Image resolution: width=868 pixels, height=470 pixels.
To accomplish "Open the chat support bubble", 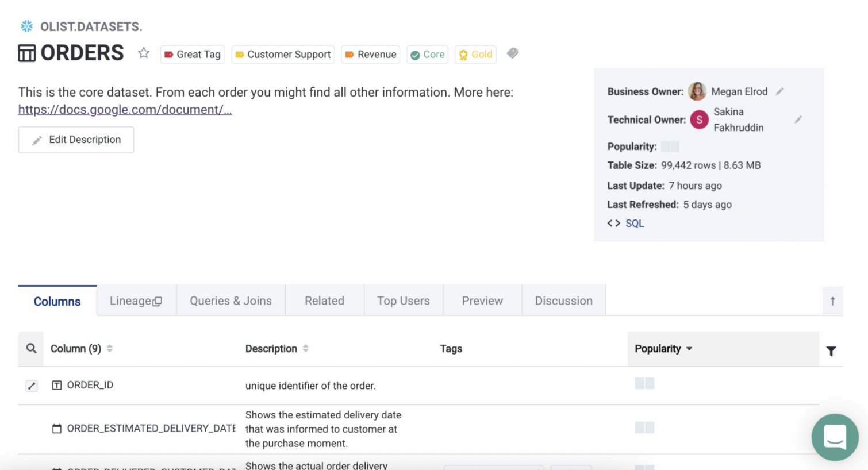I will coord(835,437).
